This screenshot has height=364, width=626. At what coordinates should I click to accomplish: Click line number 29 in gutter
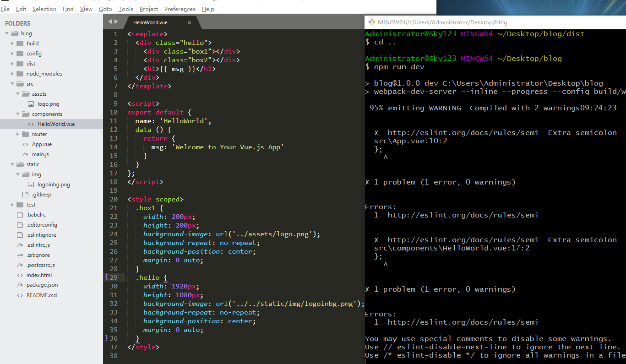[114, 277]
